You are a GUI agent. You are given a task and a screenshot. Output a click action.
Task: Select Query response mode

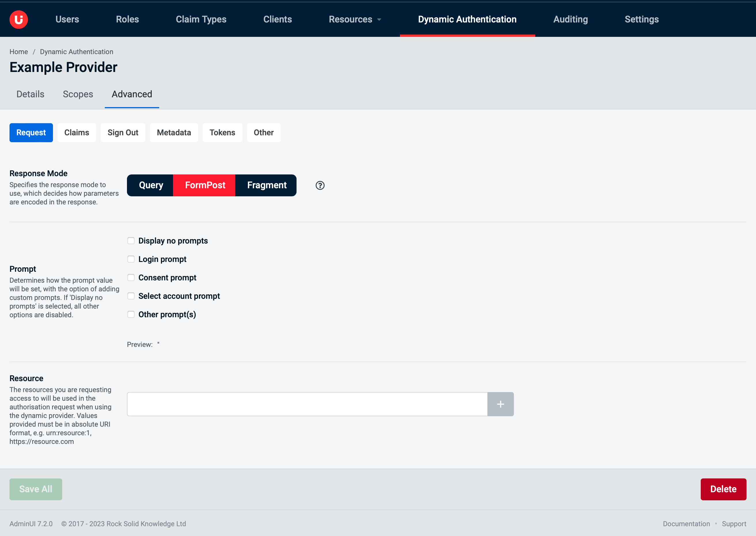151,185
